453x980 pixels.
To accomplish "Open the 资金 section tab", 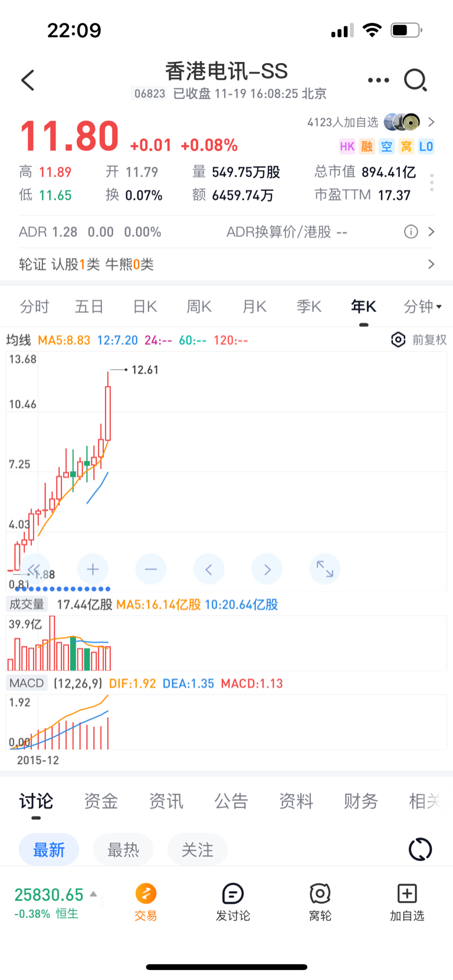I will click(101, 801).
